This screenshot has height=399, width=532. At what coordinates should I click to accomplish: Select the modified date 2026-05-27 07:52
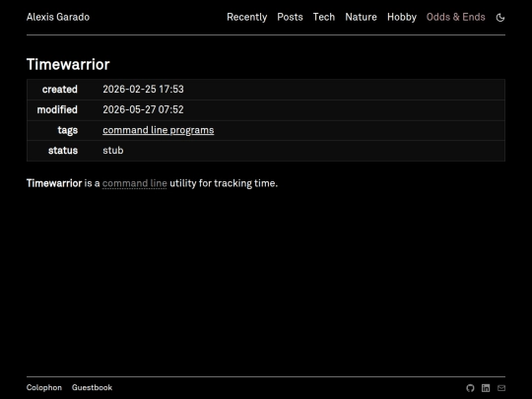pyautogui.click(x=143, y=109)
